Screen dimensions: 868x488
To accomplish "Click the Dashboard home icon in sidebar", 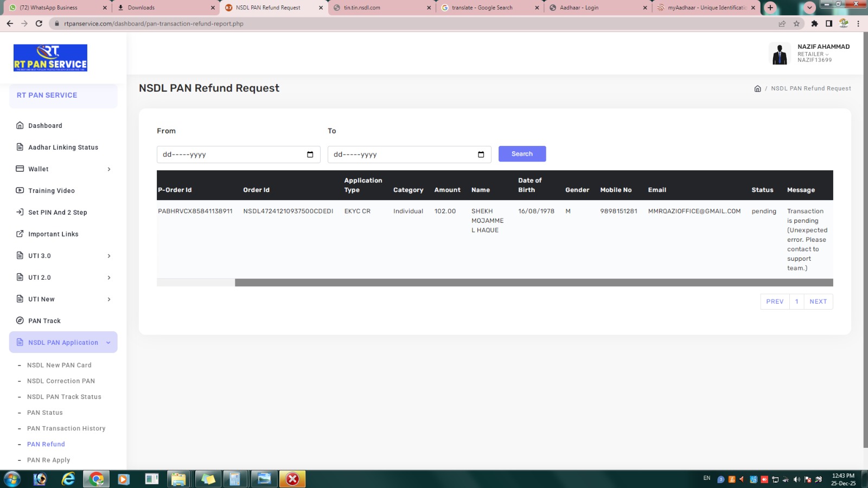I will tap(20, 125).
